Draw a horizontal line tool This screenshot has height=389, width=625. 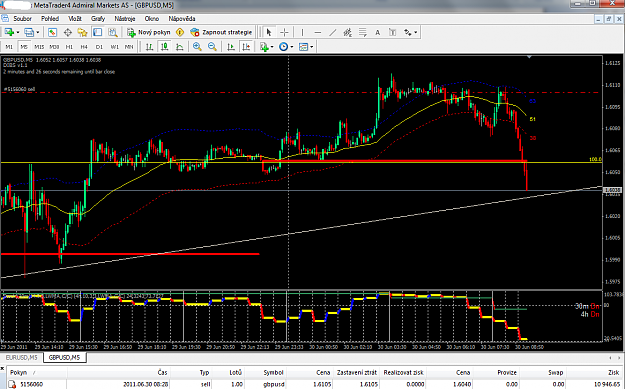318,32
